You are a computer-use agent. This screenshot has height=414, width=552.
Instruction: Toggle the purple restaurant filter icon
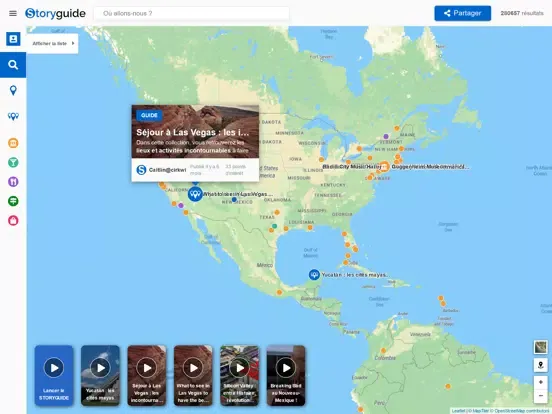point(13,182)
